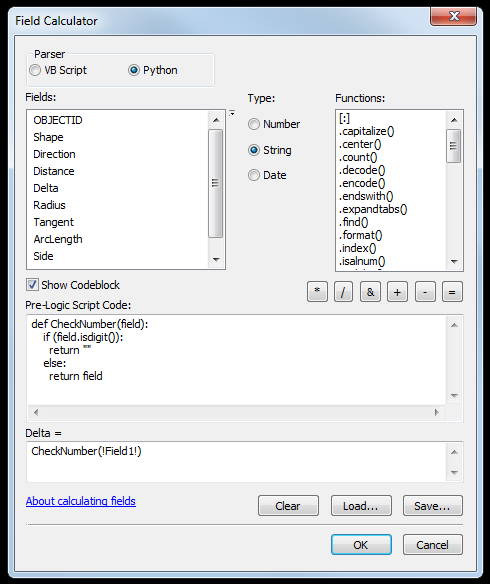The width and height of the screenshot is (490, 584).
Task: Select the .encode() function
Action: [x=362, y=183]
